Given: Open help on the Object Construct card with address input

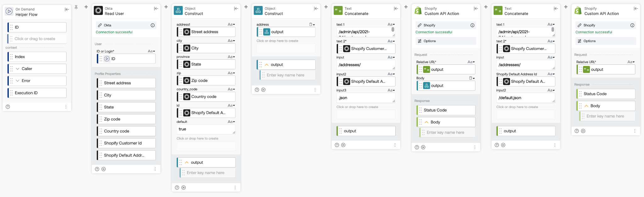Looking at the screenshot, I should [257, 90].
